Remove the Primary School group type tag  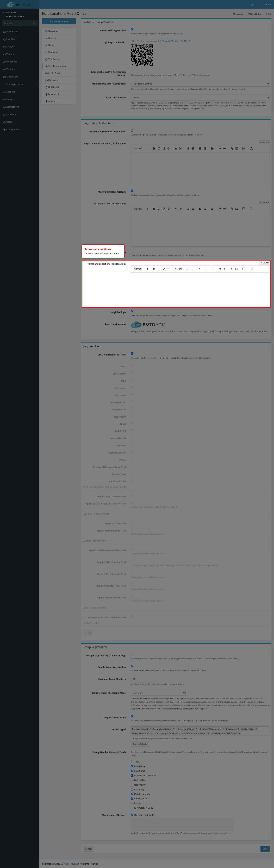click(x=150, y=729)
